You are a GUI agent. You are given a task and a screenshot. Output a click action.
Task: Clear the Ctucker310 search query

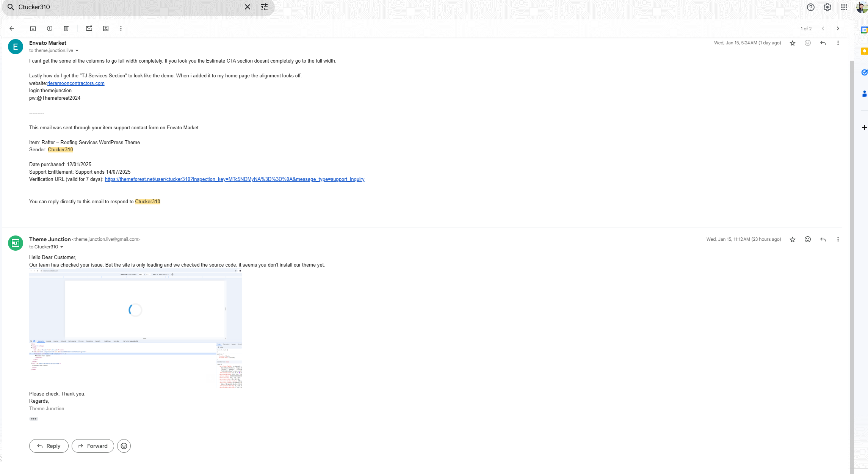click(x=248, y=7)
